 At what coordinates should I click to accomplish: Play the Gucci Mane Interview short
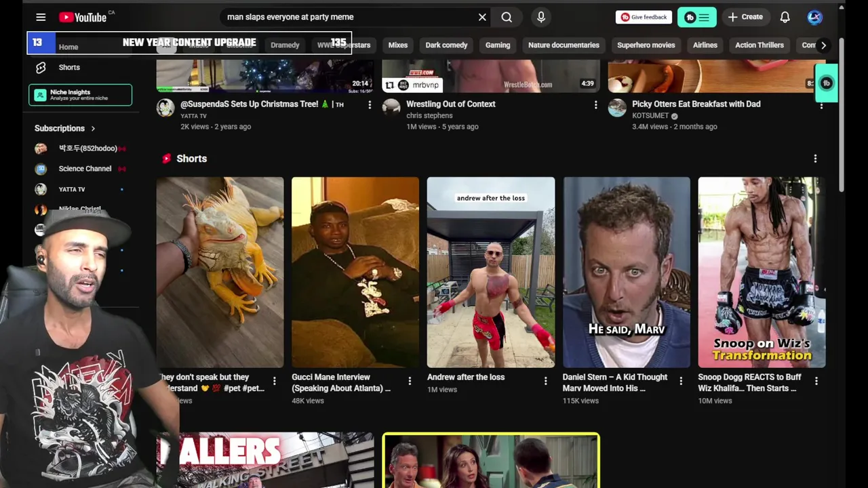click(355, 272)
